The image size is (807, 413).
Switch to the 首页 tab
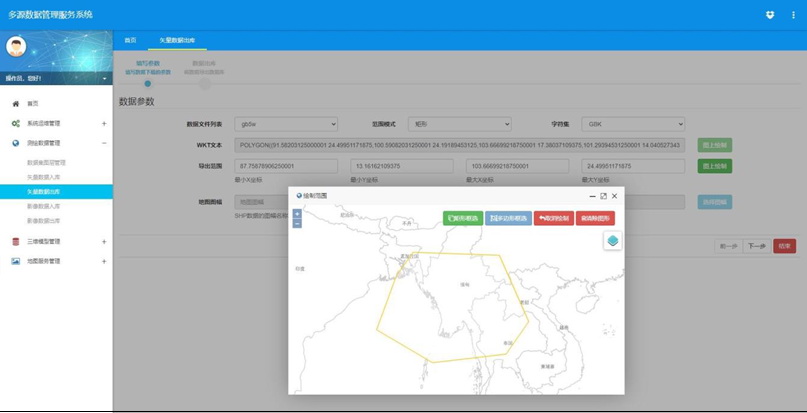point(130,40)
